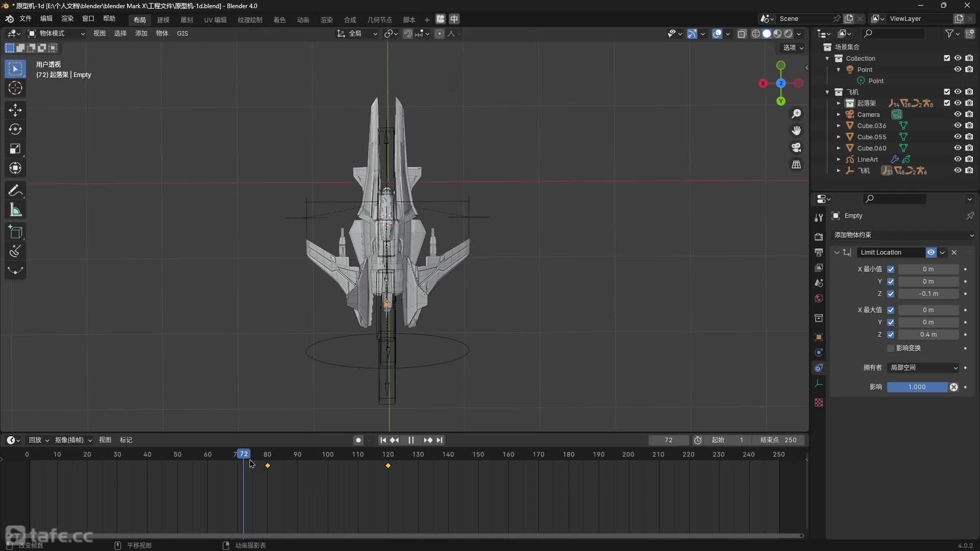Collapse the Collection tree node
980x551 pixels.
point(827,58)
